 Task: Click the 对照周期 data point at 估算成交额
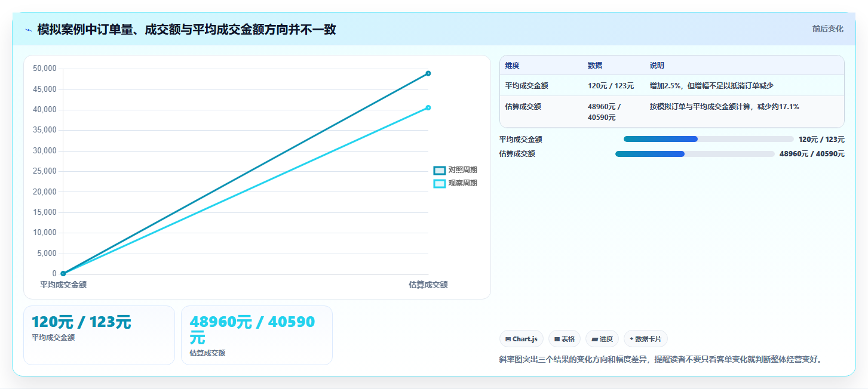pyautogui.click(x=428, y=73)
